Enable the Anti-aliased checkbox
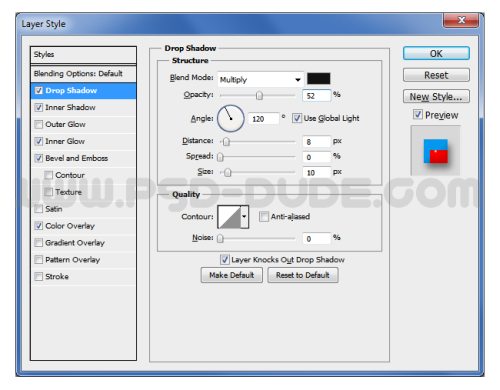 click(x=264, y=217)
